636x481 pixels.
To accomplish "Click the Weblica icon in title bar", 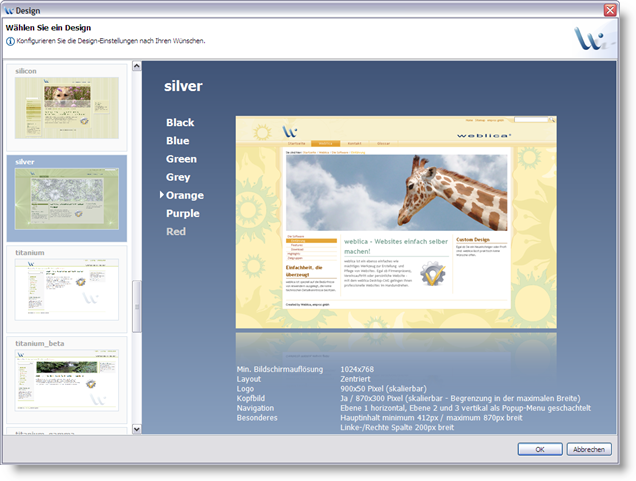I will (x=9, y=11).
